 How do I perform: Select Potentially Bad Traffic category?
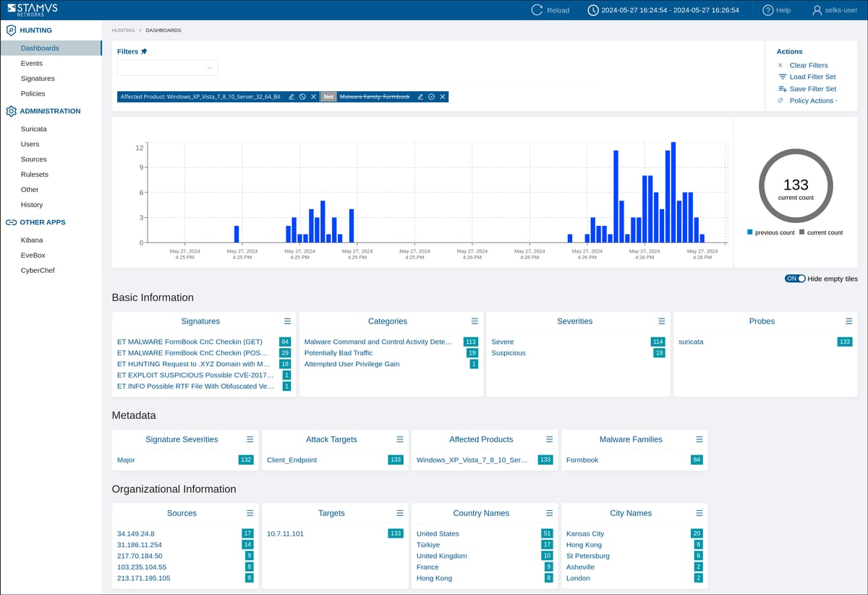(339, 353)
